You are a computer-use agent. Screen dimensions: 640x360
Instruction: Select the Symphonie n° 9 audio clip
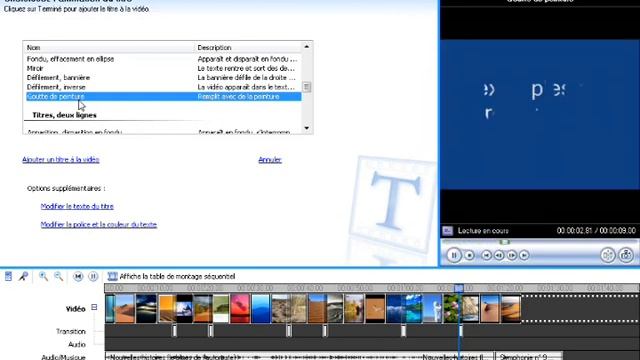tap(529, 357)
